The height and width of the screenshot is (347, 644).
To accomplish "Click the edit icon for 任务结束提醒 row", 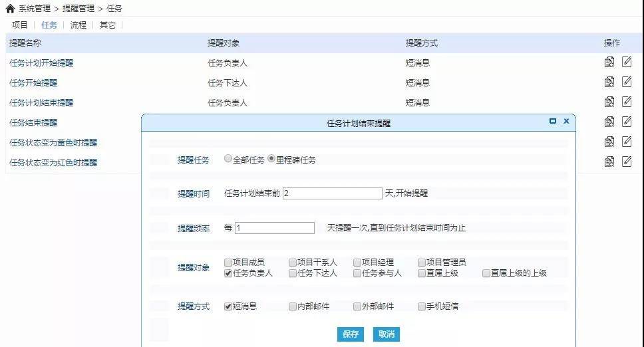I will pos(626,122).
